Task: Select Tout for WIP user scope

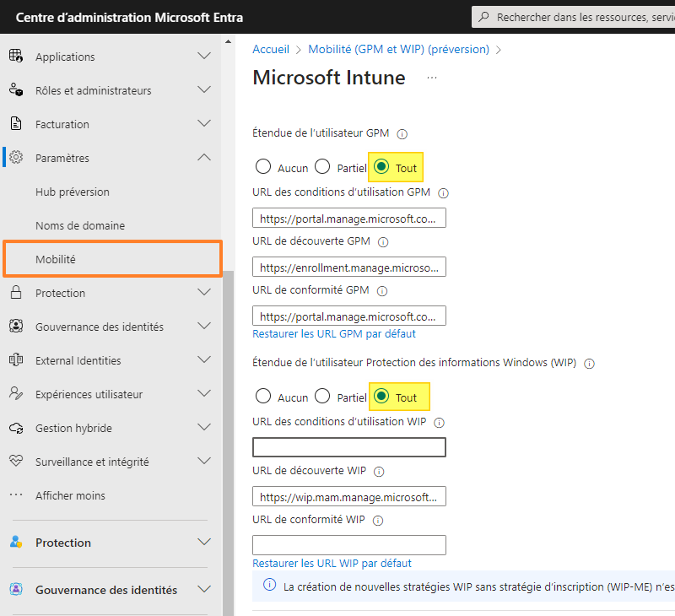Action: tap(381, 396)
